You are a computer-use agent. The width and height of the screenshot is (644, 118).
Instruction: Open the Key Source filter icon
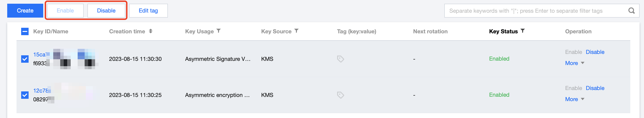click(296, 31)
